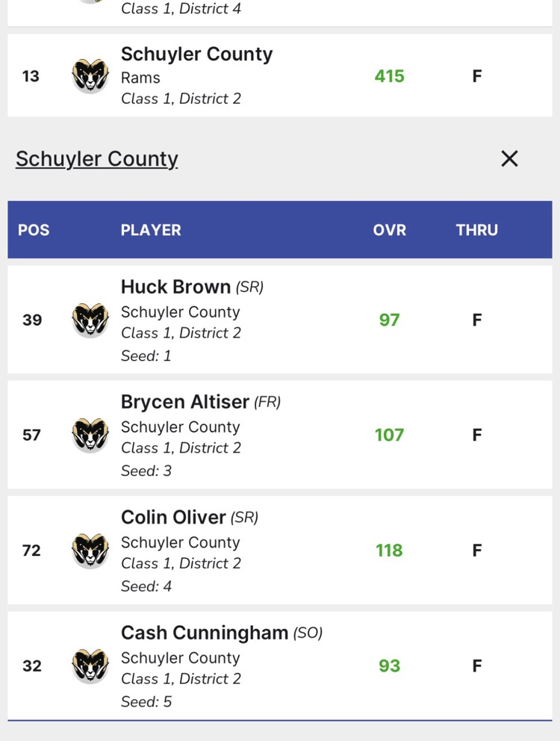Viewport: 560px width, 741px height.
Task: Click Rams logo in team row 13
Action: pos(90,75)
